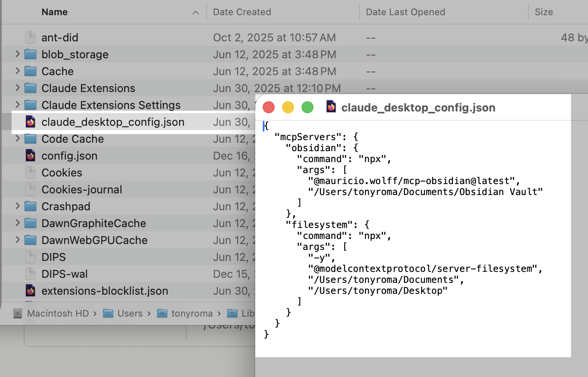
Task: Sort by Date Last Opened column header
Action: 406,12
